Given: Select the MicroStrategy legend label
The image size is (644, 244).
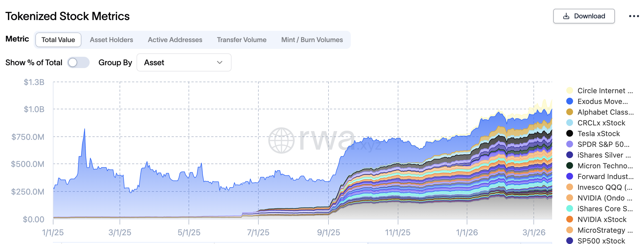Looking at the screenshot, I should coord(605,230).
